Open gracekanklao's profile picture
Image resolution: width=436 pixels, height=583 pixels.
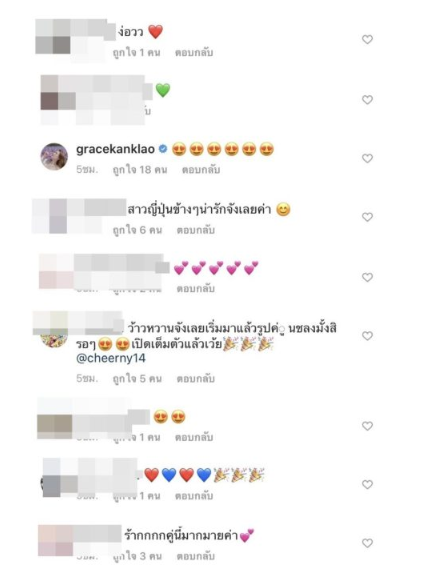54,157
